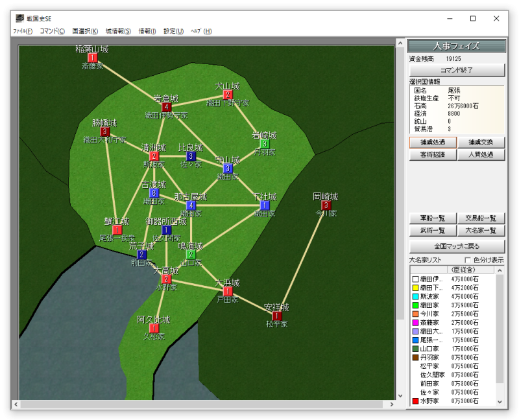
Task: Click the 荒子城 castle marker
Action: (x=141, y=255)
